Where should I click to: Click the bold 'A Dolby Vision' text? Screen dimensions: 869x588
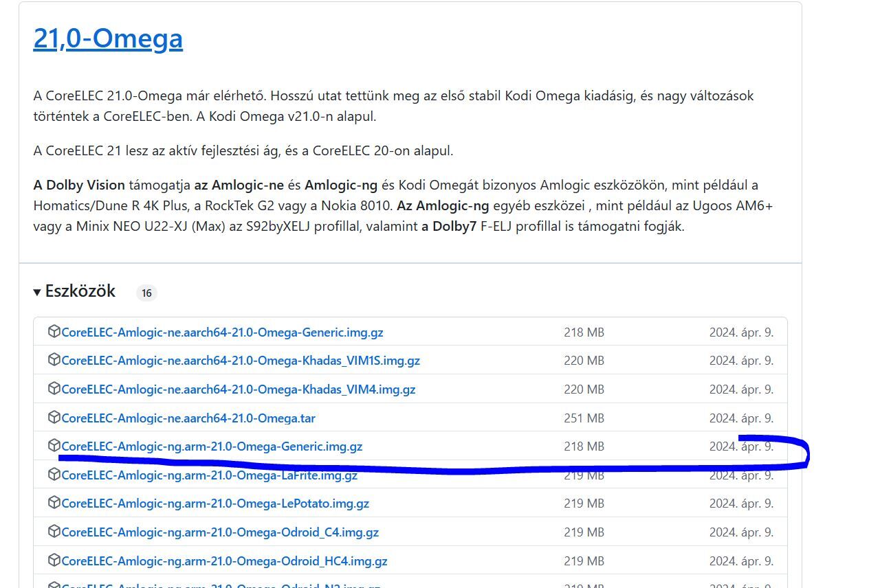click(x=79, y=185)
